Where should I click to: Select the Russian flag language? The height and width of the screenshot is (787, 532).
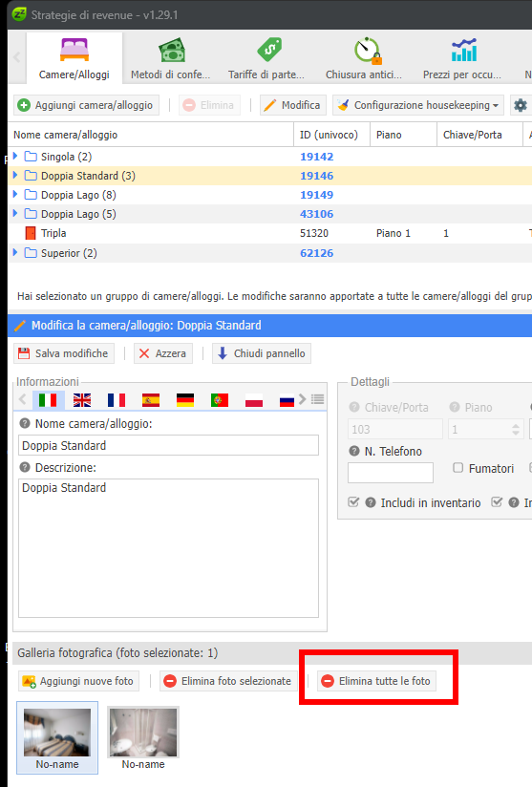pos(287,400)
